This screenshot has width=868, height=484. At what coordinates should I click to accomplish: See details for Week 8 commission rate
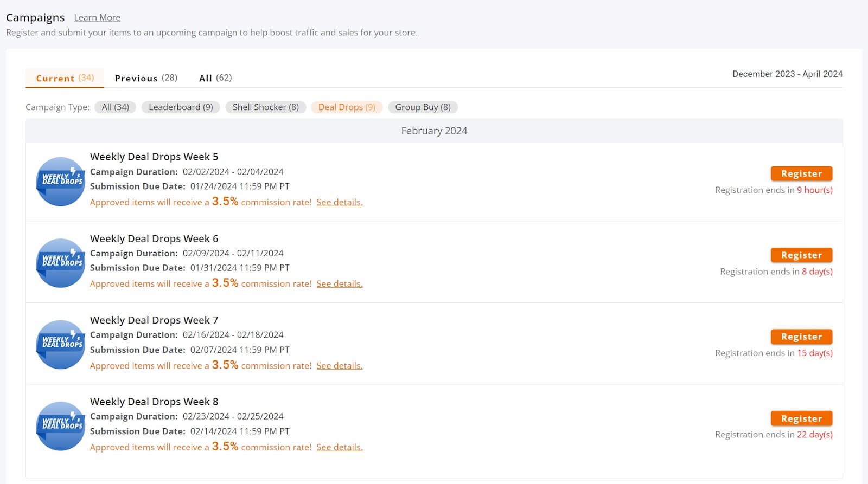340,447
